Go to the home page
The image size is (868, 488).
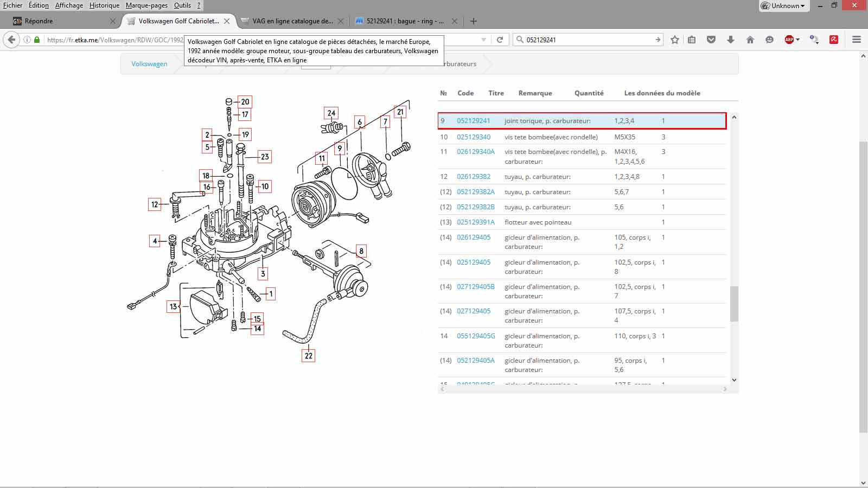750,40
